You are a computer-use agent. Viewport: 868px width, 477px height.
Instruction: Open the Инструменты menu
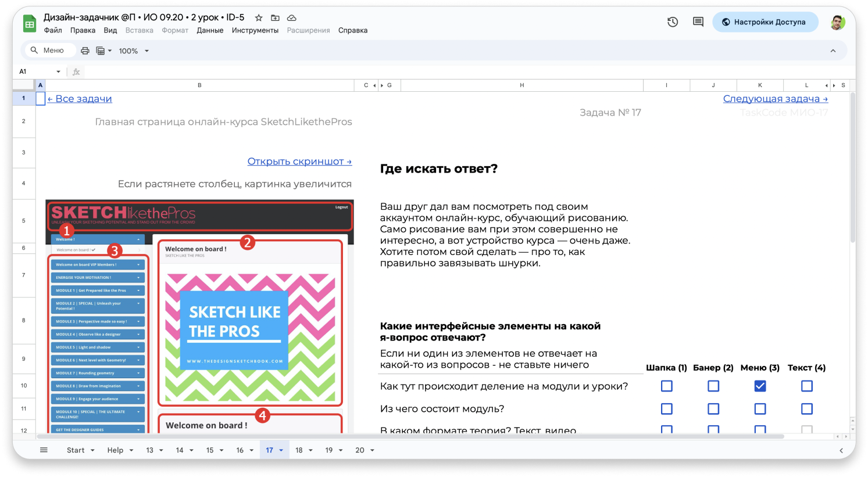(255, 30)
